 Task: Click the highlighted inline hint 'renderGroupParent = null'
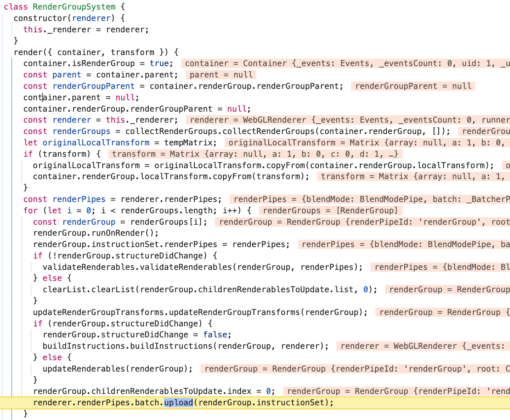[413, 86]
